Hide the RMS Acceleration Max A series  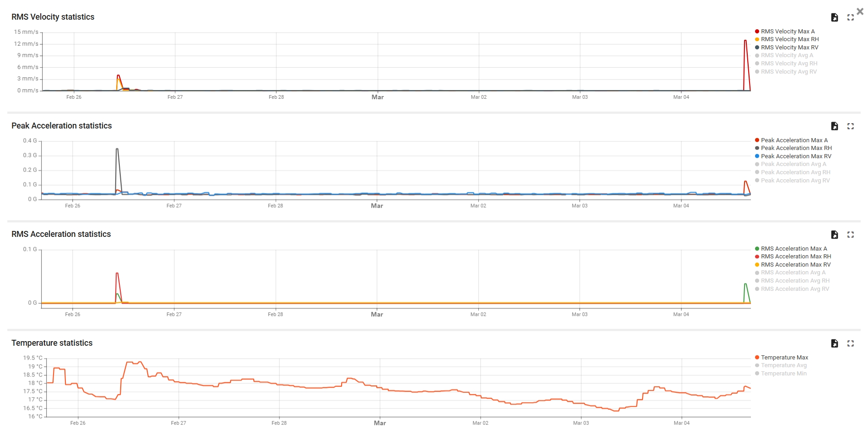pos(793,249)
